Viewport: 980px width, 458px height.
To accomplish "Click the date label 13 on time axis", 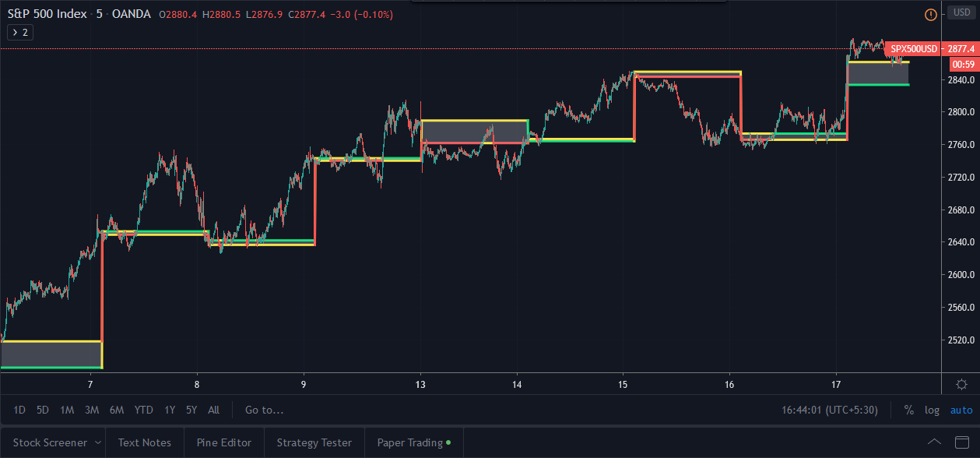I will point(420,385).
